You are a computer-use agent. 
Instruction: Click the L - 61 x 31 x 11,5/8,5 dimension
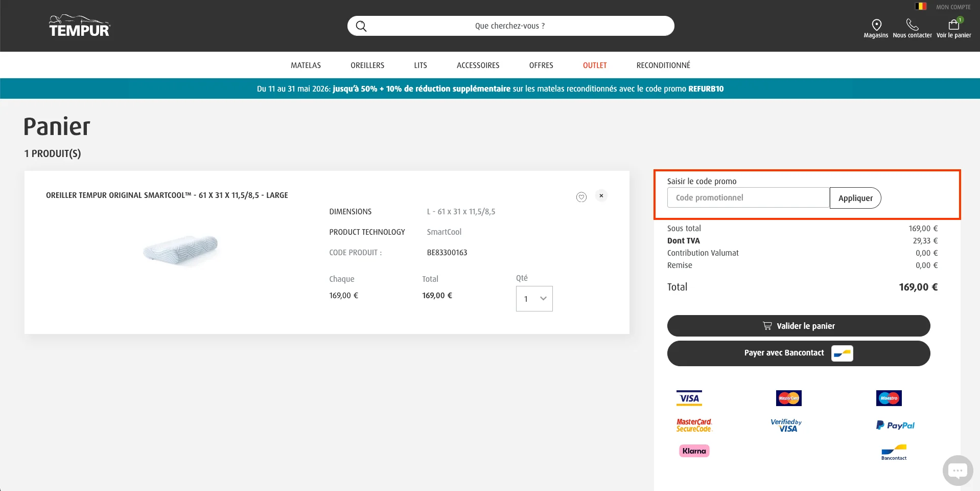461,212
